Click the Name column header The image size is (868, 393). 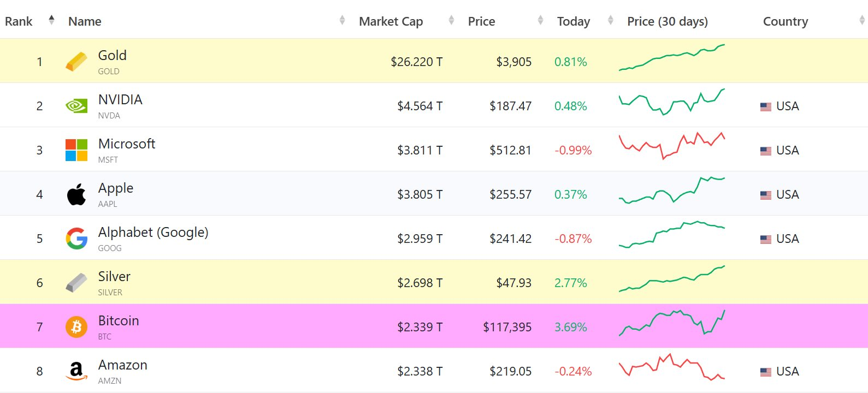click(85, 21)
